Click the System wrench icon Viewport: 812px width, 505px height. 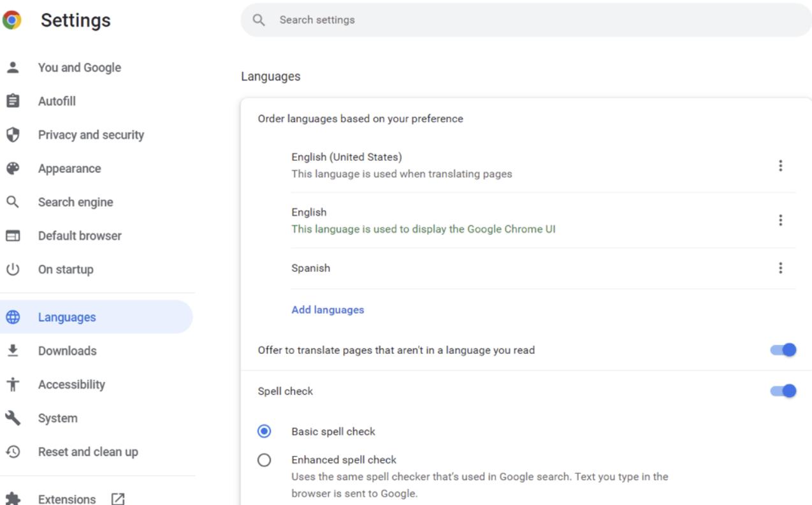15,418
